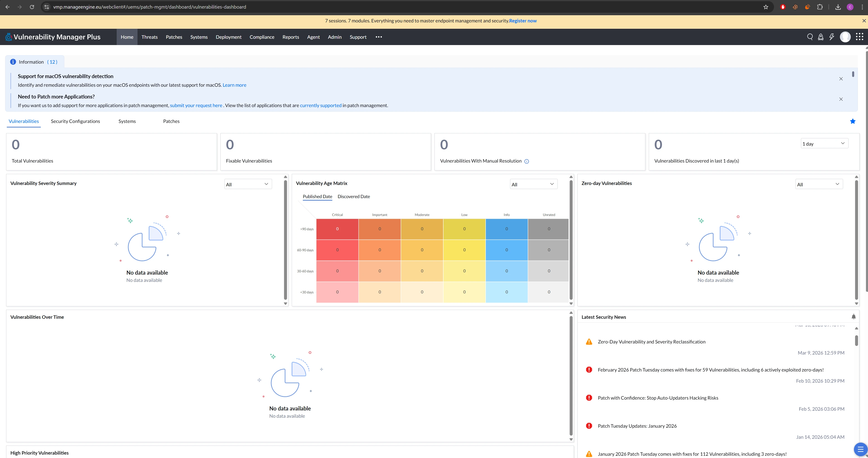Click red alert icon for Patch Tuesday Updates January

[589, 426]
